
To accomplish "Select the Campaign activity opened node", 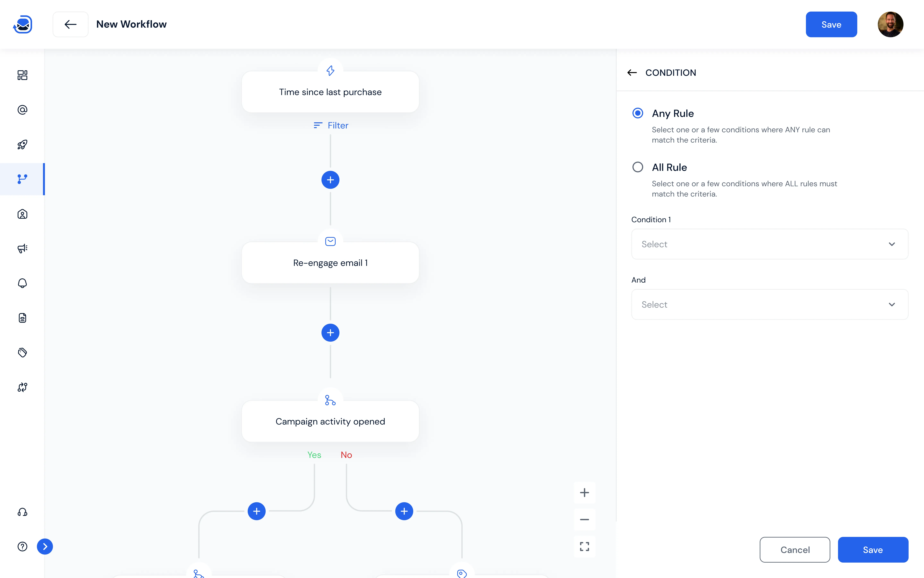I will pos(330,422).
